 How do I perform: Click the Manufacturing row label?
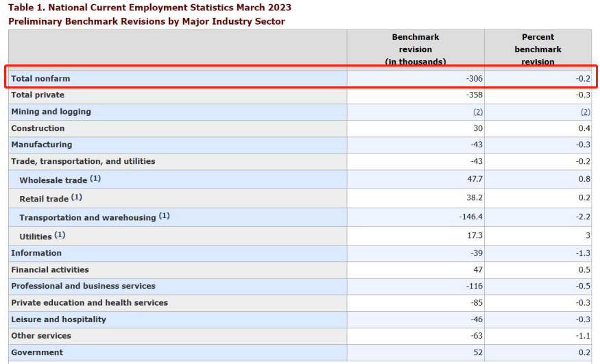coord(41,145)
